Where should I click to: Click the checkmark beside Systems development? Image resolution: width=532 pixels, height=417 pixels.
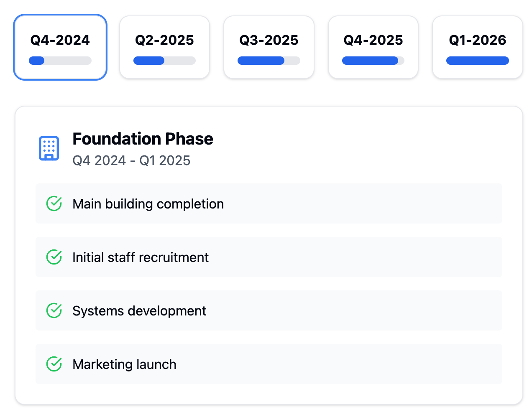tap(54, 310)
